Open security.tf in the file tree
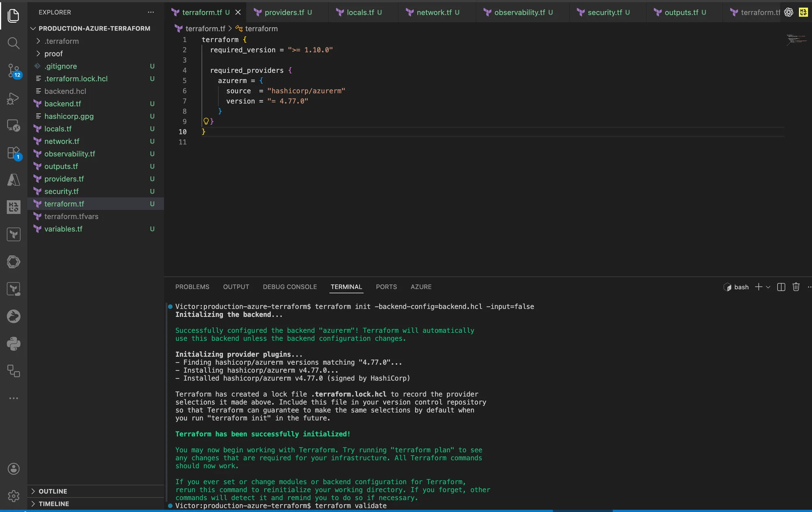This screenshot has height=512, width=812. [x=96, y=191]
